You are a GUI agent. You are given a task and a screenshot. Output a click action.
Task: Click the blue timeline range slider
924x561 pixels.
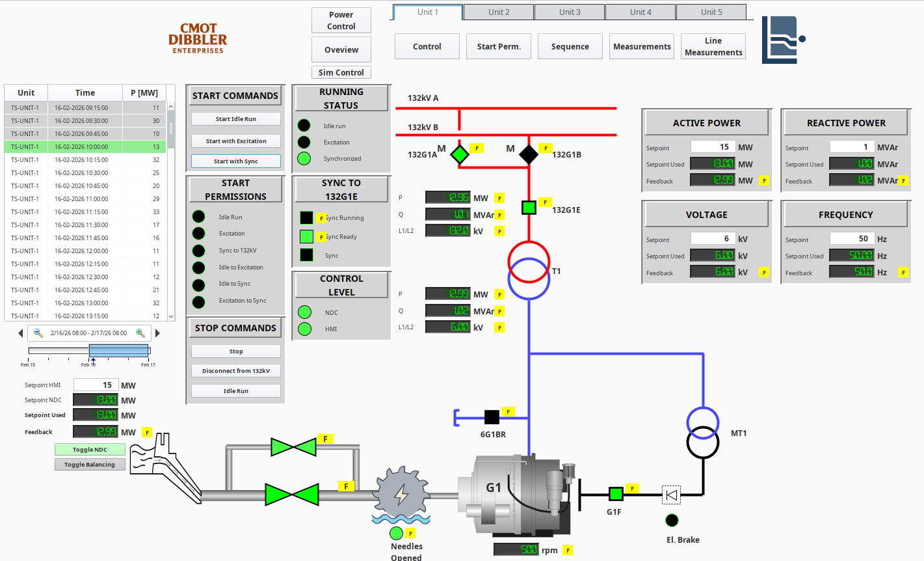[119, 351]
